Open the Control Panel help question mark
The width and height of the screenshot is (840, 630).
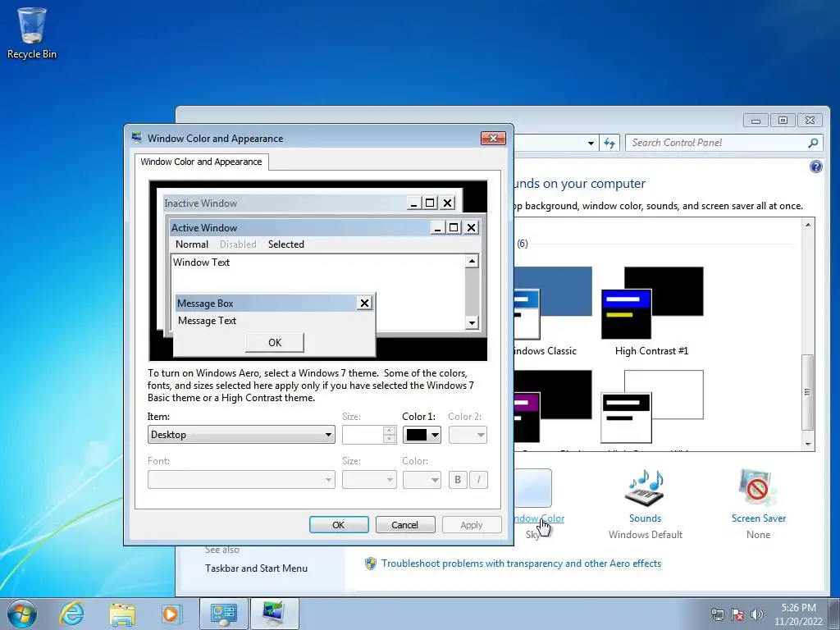[x=815, y=167]
